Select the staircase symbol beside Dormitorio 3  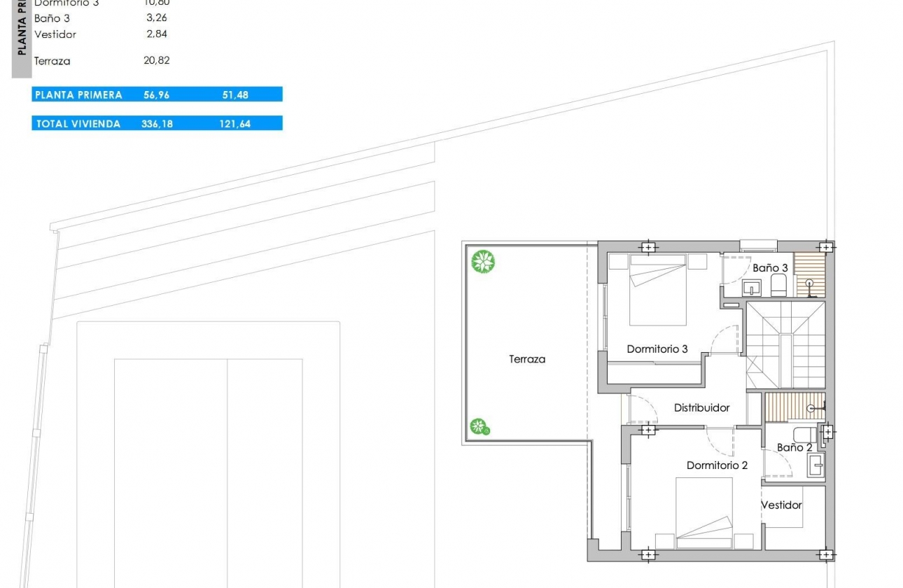point(785,344)
